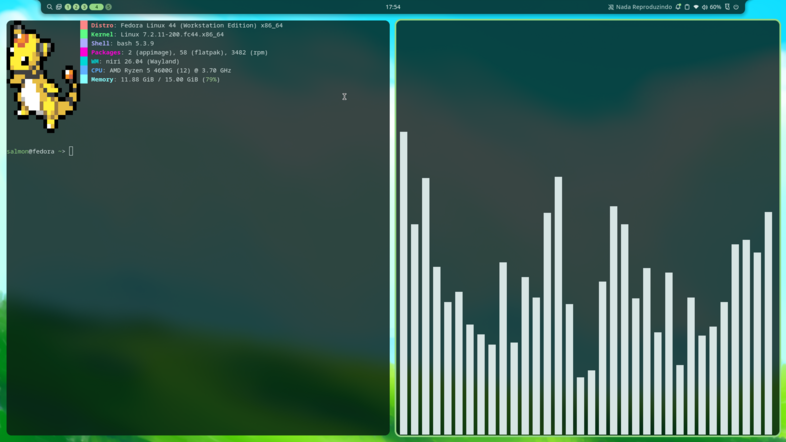Click the Kernel line in the terminal

[157, 34]
